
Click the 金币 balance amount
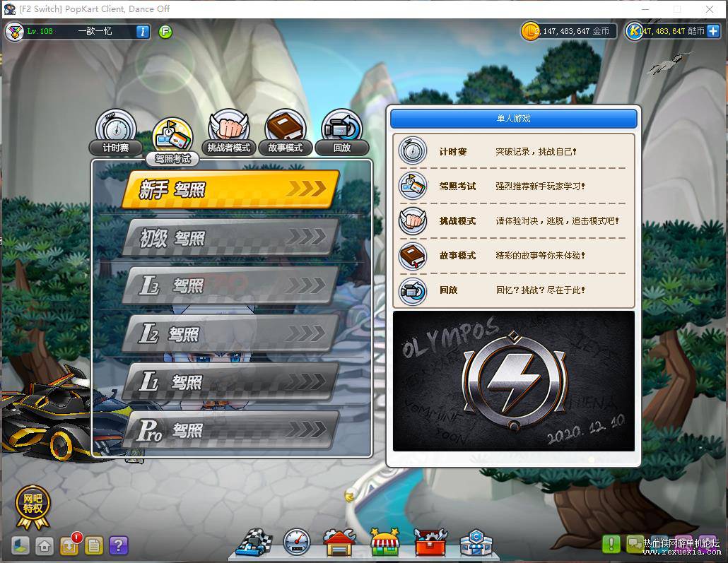click(x=560, y=32)
